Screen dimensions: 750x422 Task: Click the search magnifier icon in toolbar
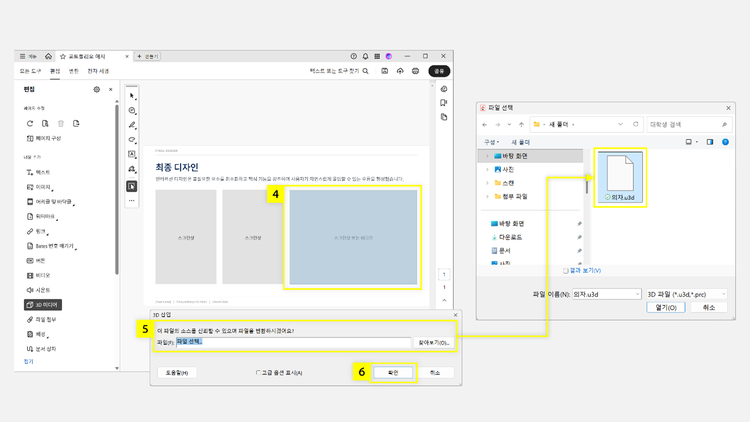tap(365, 71)
